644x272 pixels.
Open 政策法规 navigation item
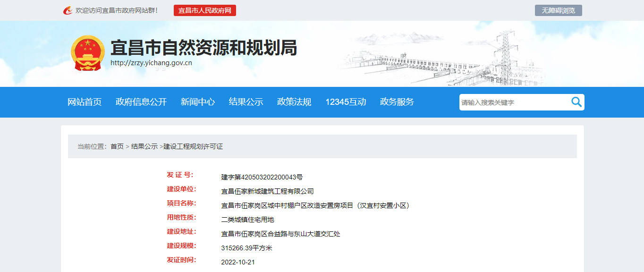click(294, 102)
